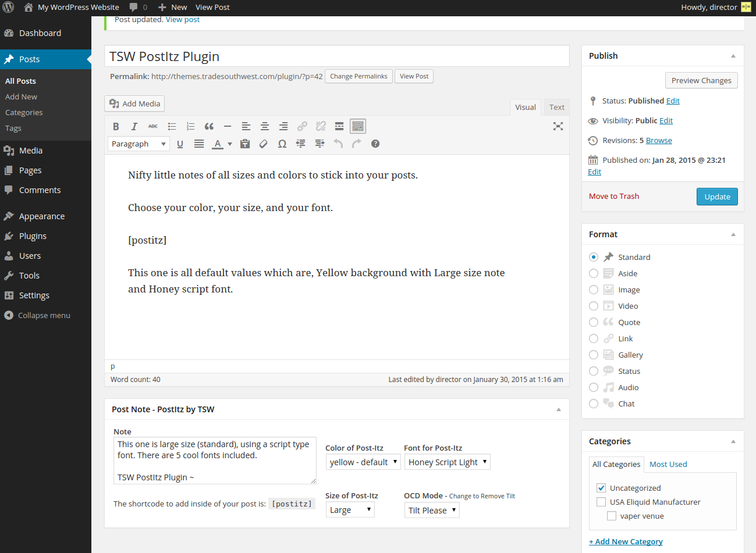Open the keyboard shortcuts help icon
Image resolution: width=756 pixels, height=553 pixels.
pos(375,144)
